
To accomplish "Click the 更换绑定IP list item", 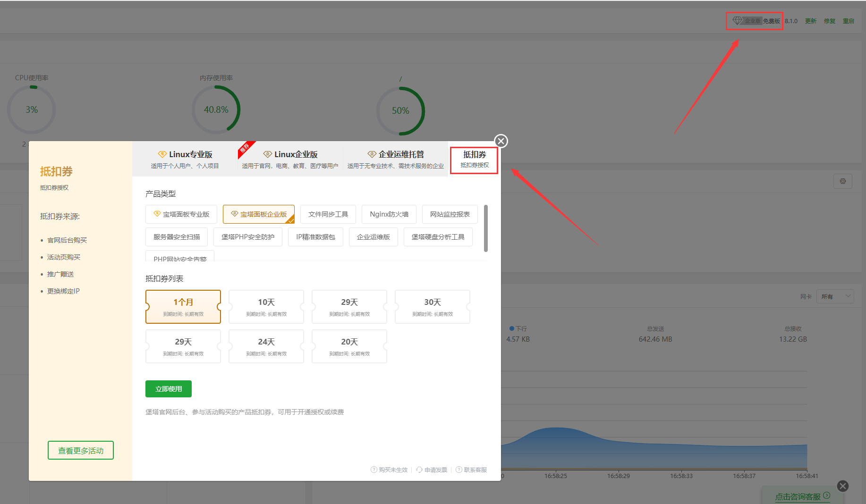I will (63, 291).
